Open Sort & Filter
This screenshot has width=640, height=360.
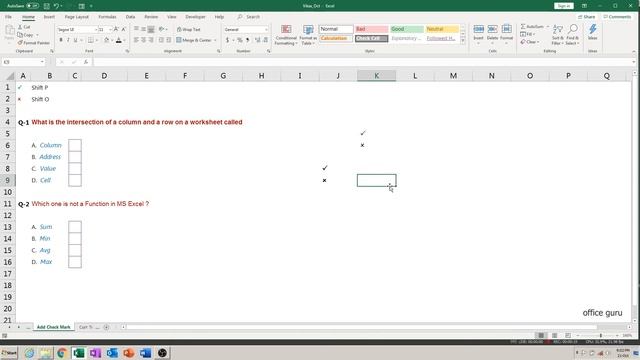coord(558,35)
